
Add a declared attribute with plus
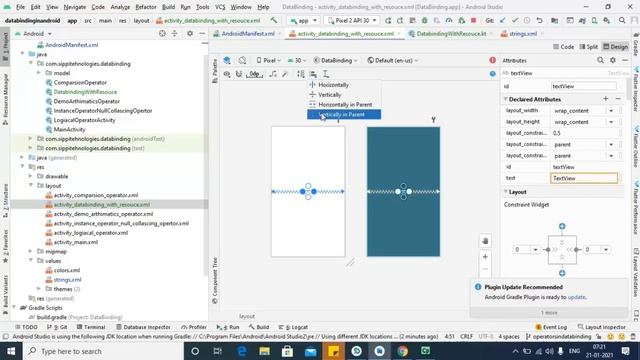pyautogui.click(x=606, y=99)
